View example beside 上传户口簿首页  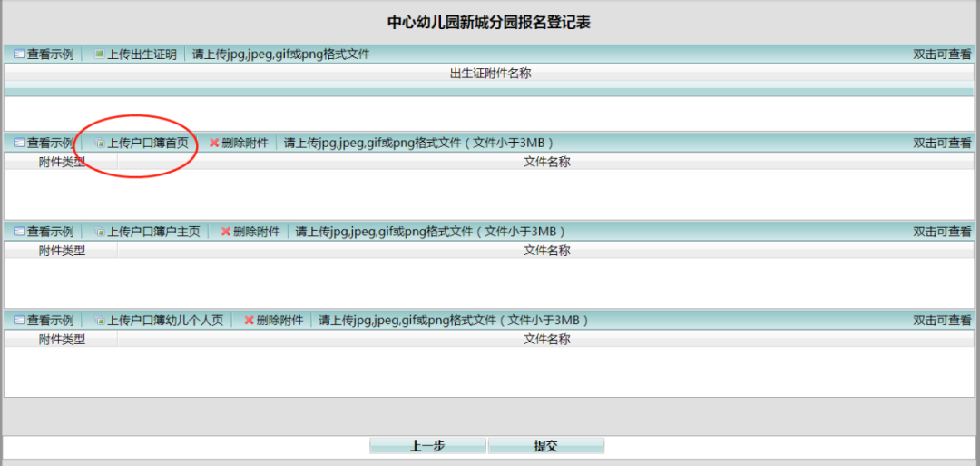coord(43,143)
